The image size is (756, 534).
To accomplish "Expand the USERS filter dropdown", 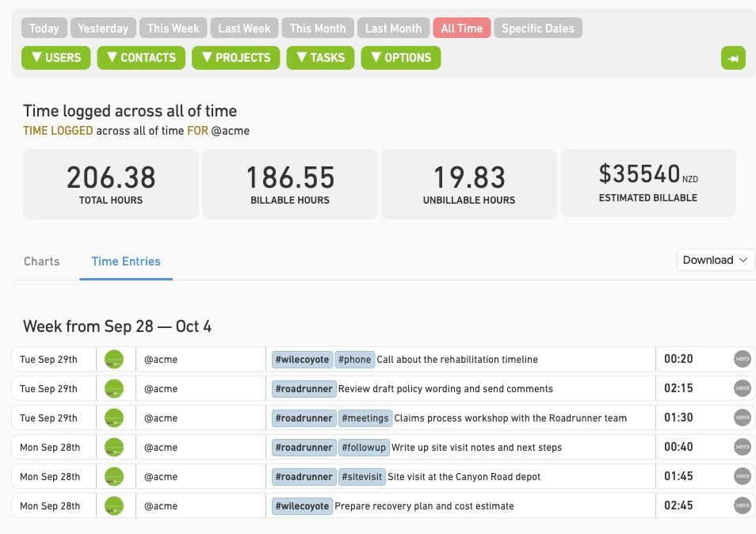I will [56, 58].
